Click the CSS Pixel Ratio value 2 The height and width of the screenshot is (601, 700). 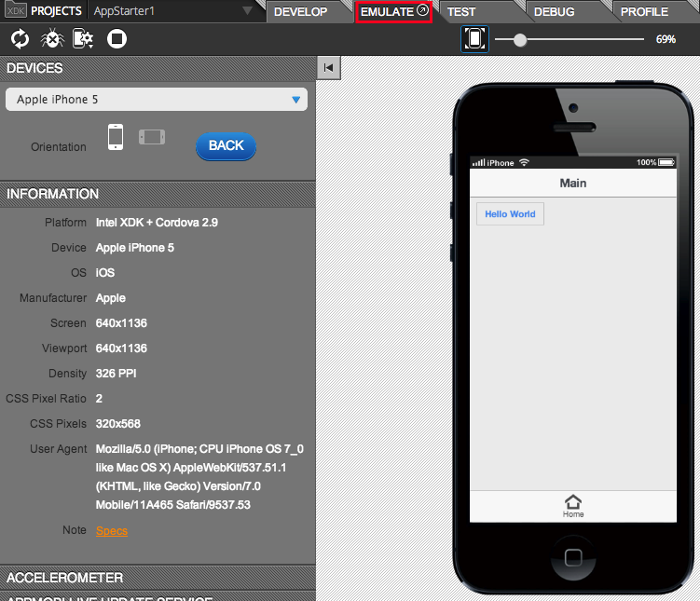[x=99, y=399]
